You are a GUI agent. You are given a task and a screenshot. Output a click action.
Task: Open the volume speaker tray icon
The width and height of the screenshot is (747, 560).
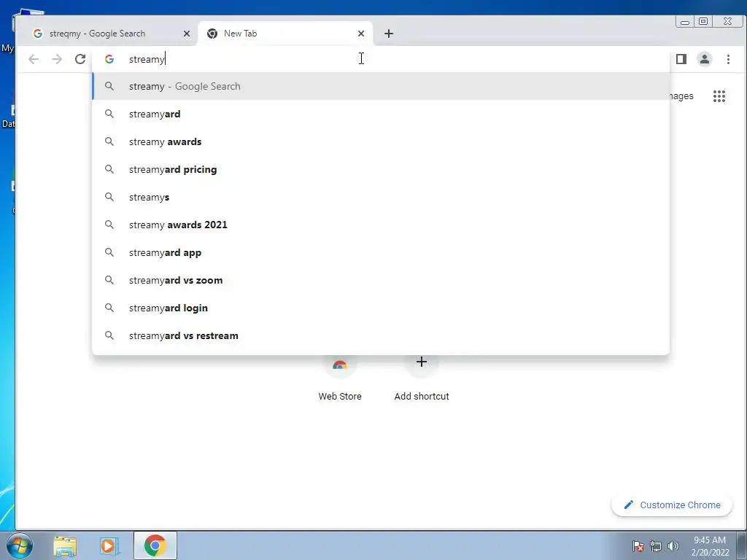(x=673, y=546)
